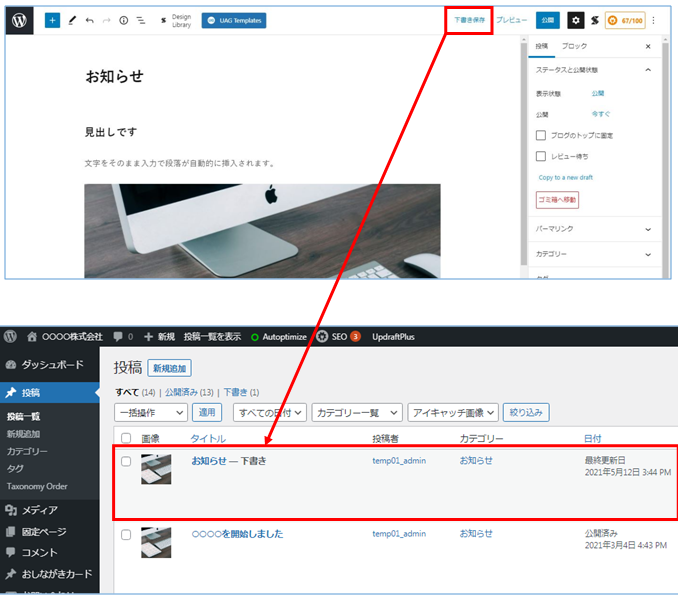The width and height of the screenshot is (678, 600).
Task: Select the pencil edit tool
Action: [x=72, y=20]
